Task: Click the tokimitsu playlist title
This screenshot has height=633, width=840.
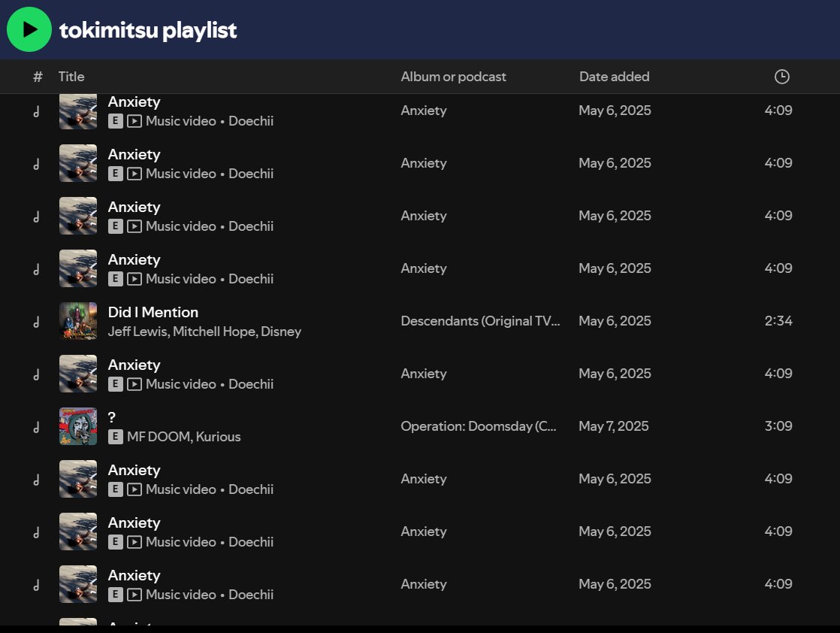Action: pyautogui.click(x=148, y=31)
